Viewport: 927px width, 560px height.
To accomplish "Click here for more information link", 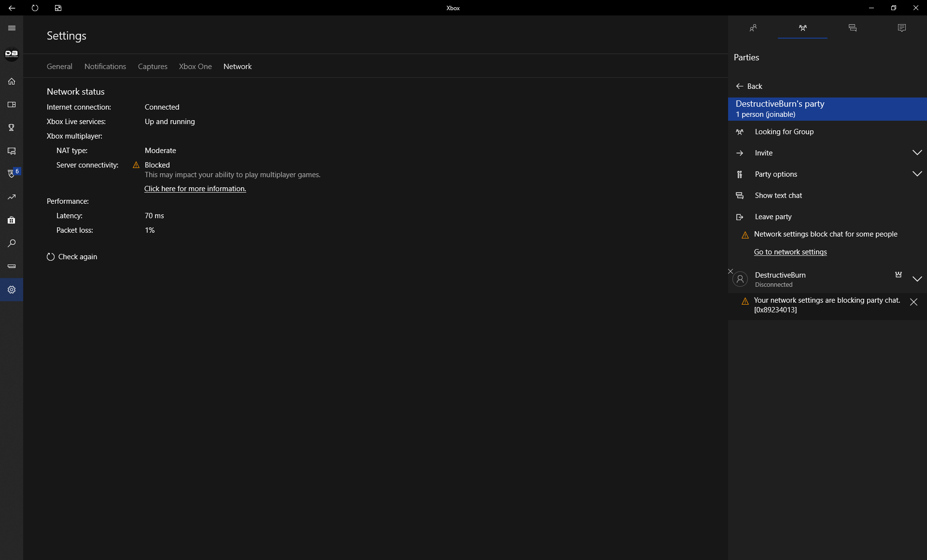I will pyautogui.click(x=195, y=189).
